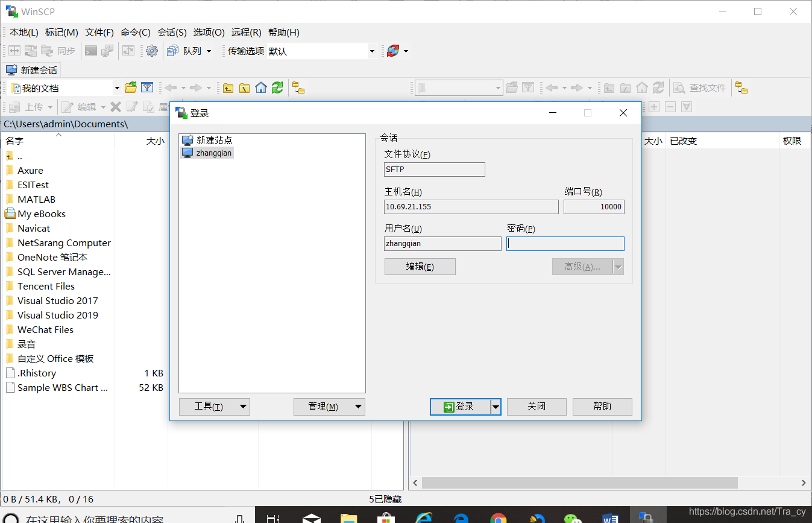Open the remote path combo box
The width and height of the screenshot is (812, 523).
459,88
